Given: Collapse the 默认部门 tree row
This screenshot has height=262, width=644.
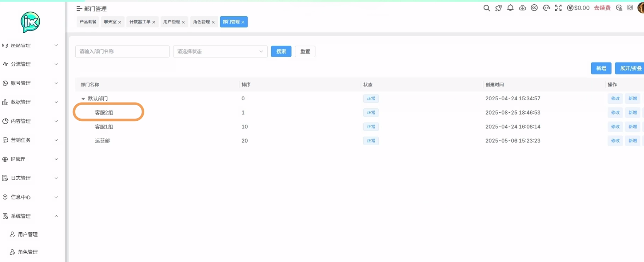Looking at the screenshot, I should click(83, 99).
